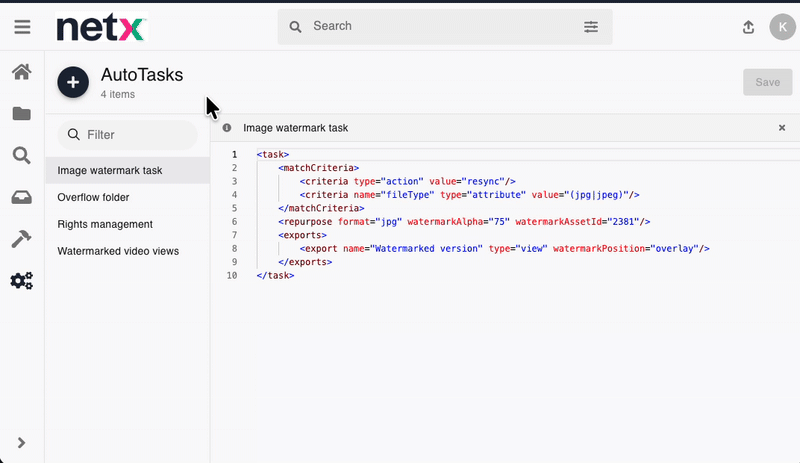Select Image watermark task in list
800x463 pixels.
(110, 171)
